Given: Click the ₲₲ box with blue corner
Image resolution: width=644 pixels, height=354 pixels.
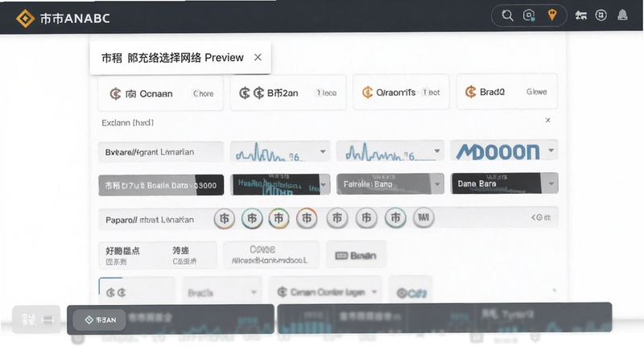Looking at the screenshot, I should pos(137,292).
